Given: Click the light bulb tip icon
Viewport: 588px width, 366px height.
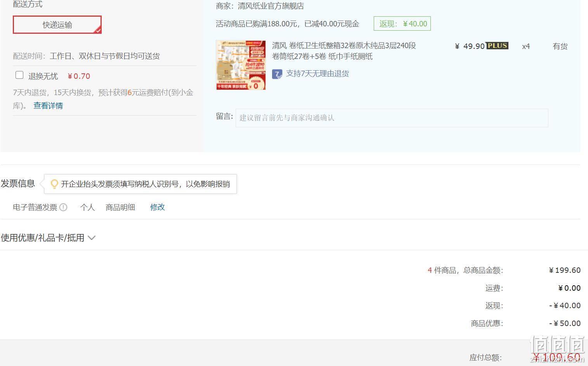Looking at the screenshot, I should (x=54, y=184).
